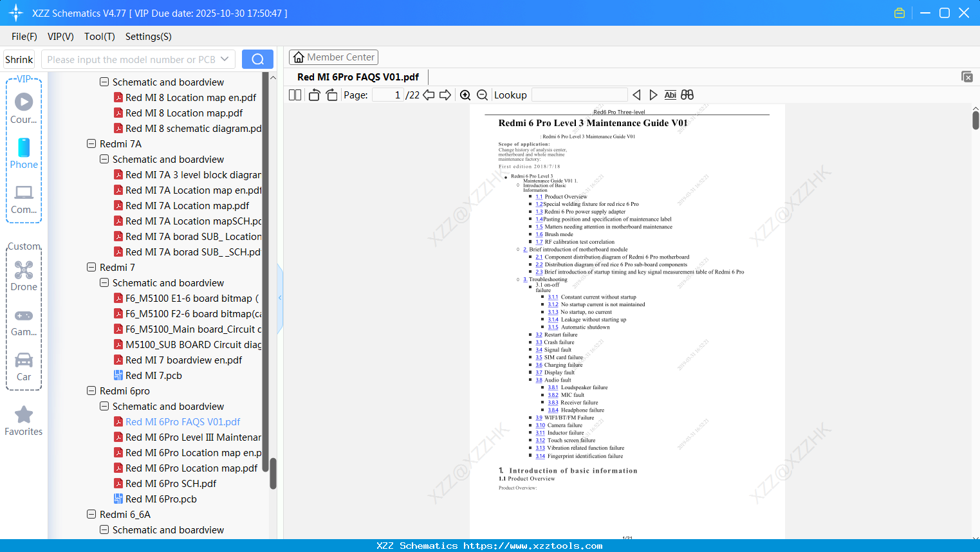Open Red MI 8 schematic diagram pdf
Viewport: 980px width, 552px height.
pos(188,129)
